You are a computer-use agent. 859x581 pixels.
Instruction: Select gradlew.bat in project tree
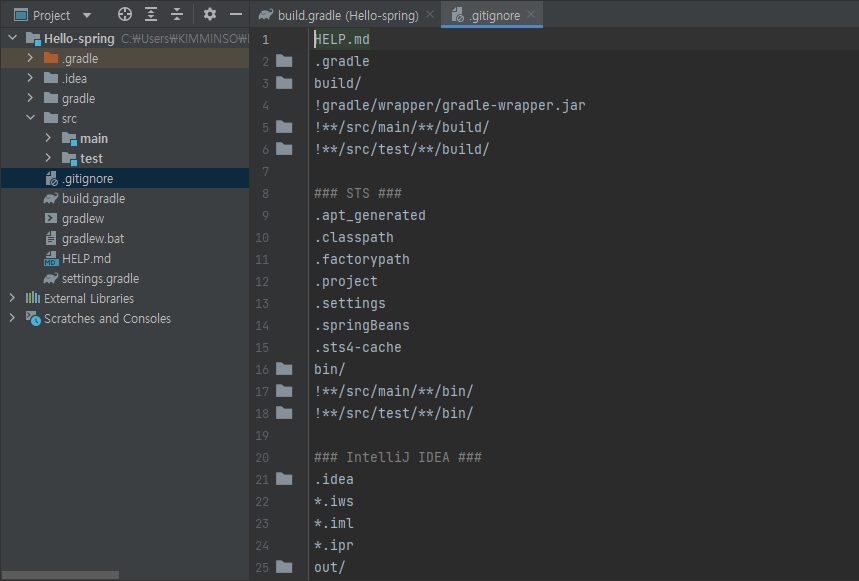tap(93, 239)
